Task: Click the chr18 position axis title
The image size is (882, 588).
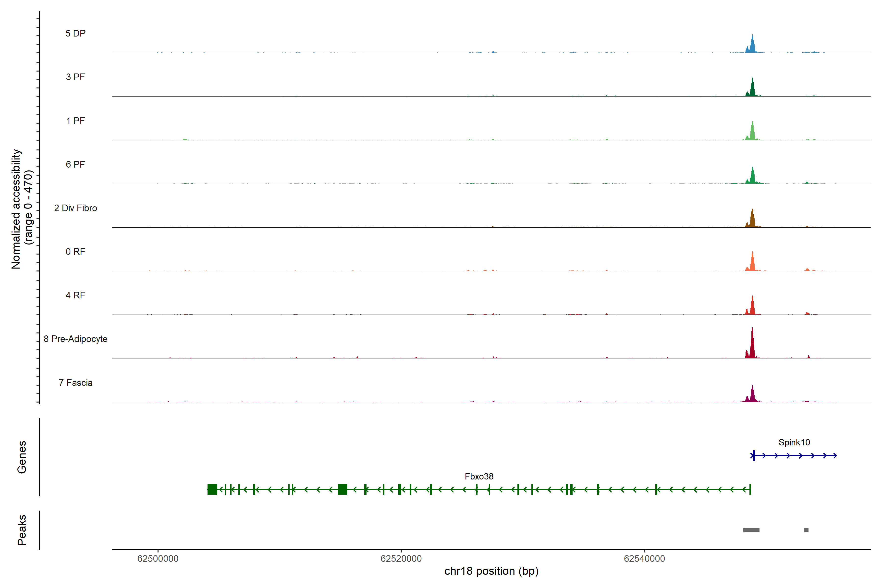Action: point(491,571)
